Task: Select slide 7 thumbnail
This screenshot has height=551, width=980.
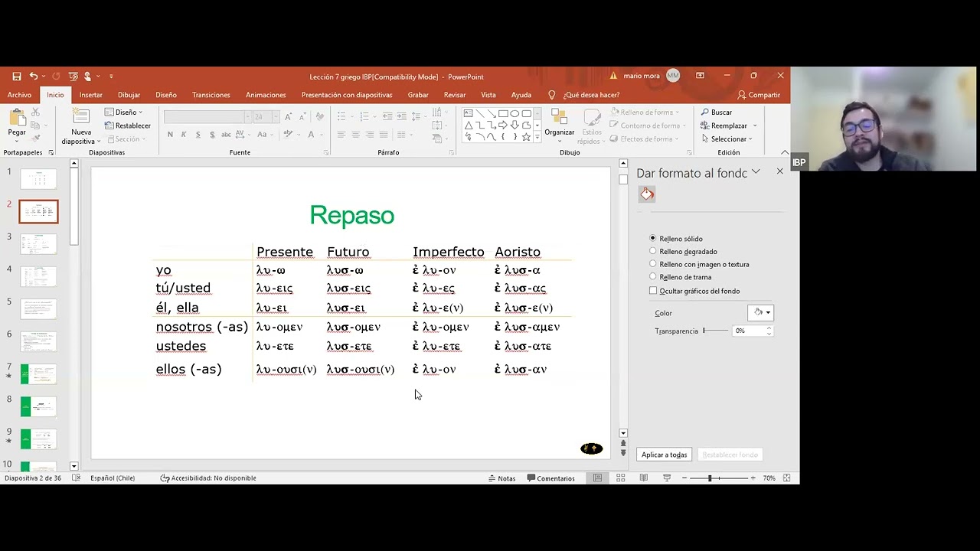Action: 38,374
